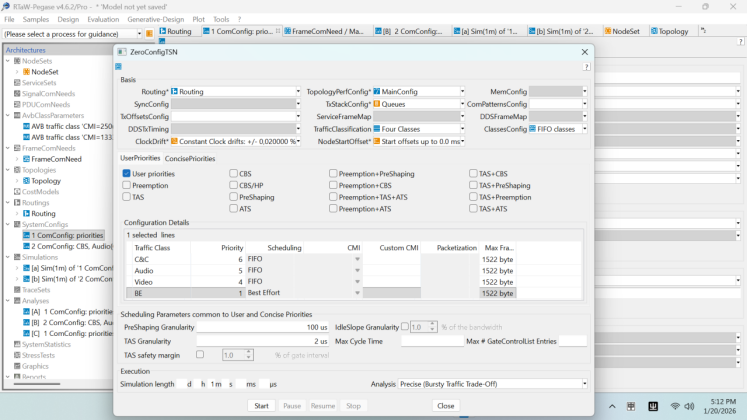Enable the CBS scheduling checkbox
Screen dimensions: 747x420
pos(234,173)
